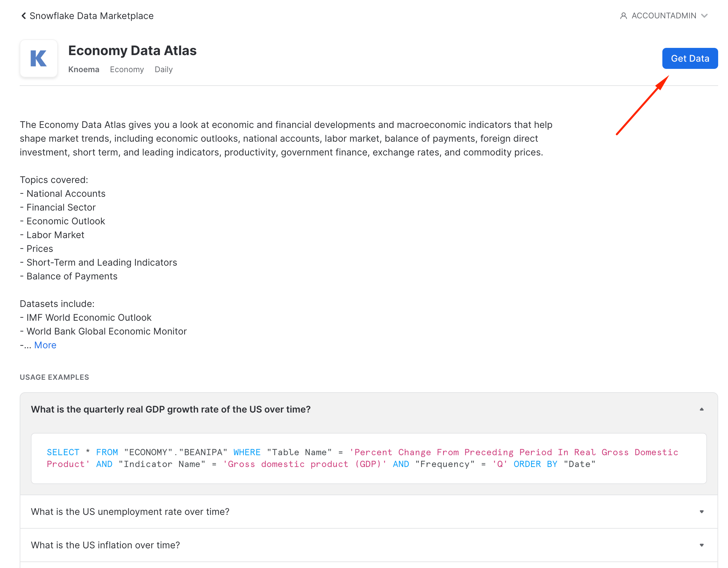Select the Economy category tag
Screen dimensions: 728x568
pos(127,69)
